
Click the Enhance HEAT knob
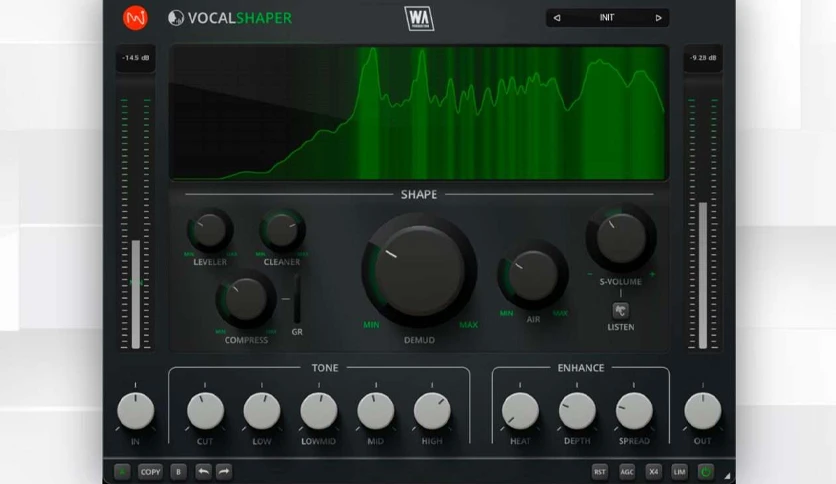pyautogui.click(x=520, y=411)
